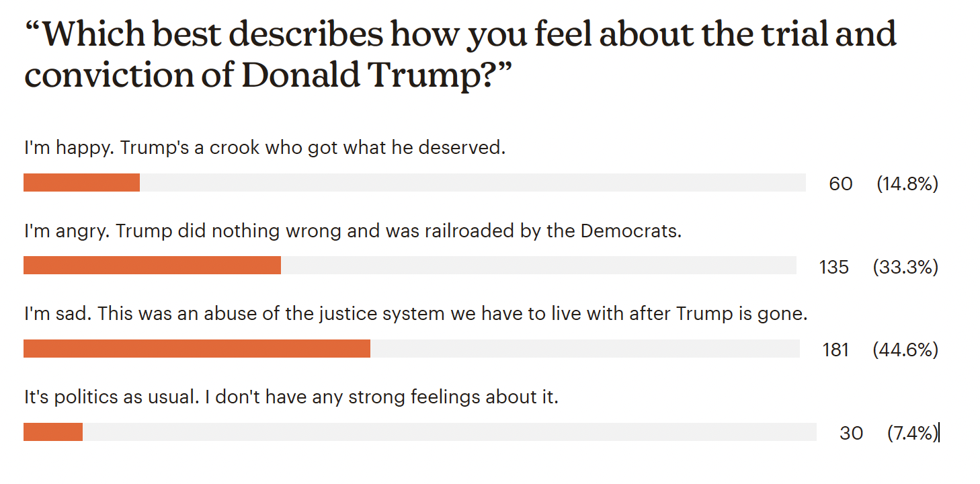Click the vote count 181
980x484 pixels.
tap(835, 350)
